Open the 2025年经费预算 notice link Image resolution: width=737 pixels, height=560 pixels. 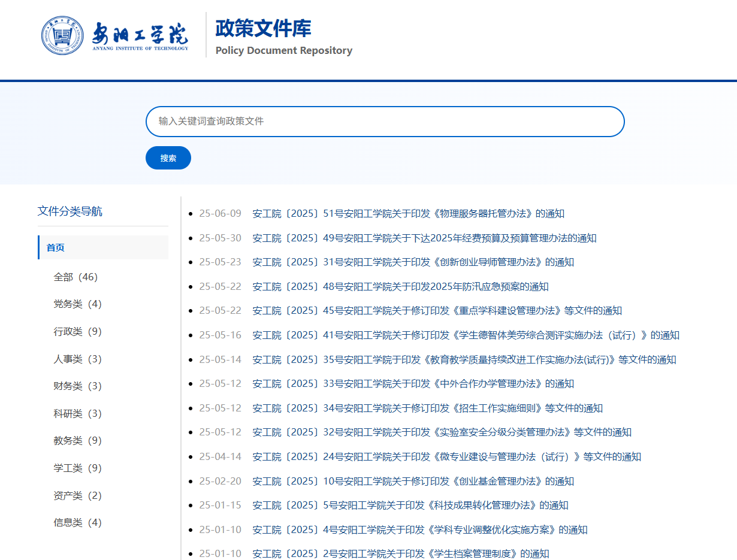coord(424,238)
